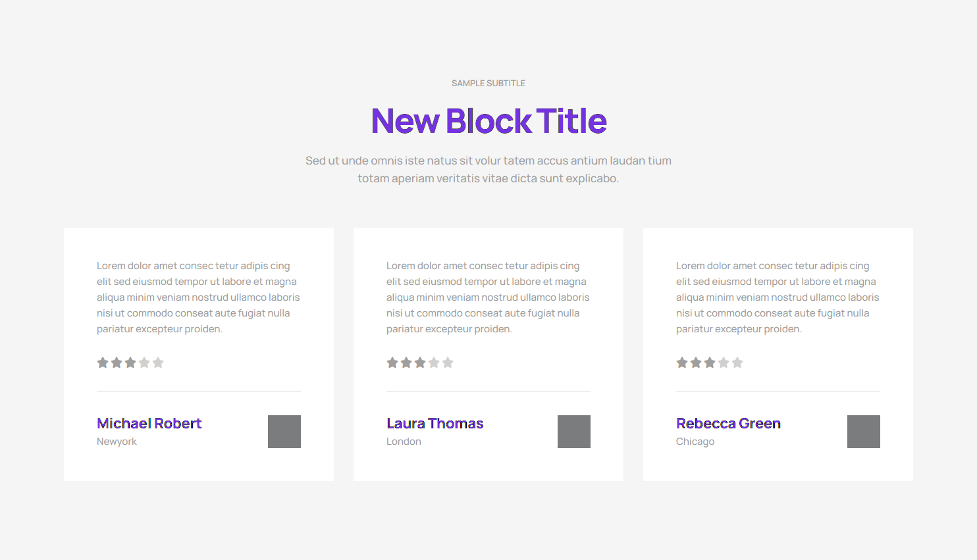Click third star in Michael Robert's rating

click(x=130, y=363)
